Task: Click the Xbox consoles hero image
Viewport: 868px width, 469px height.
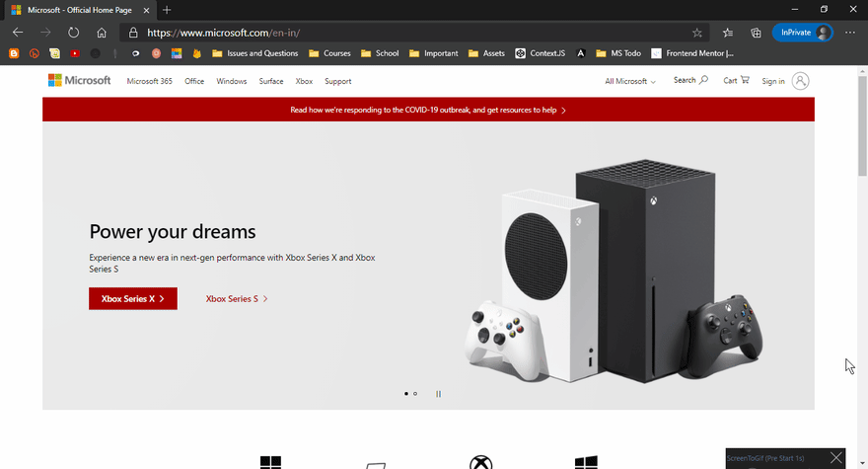Action: point(614,272)
